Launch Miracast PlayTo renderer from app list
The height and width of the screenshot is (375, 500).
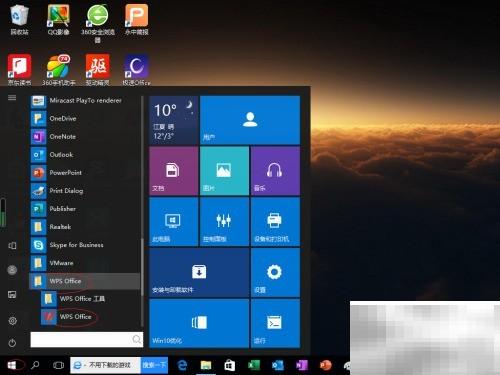tap(85, 100)
